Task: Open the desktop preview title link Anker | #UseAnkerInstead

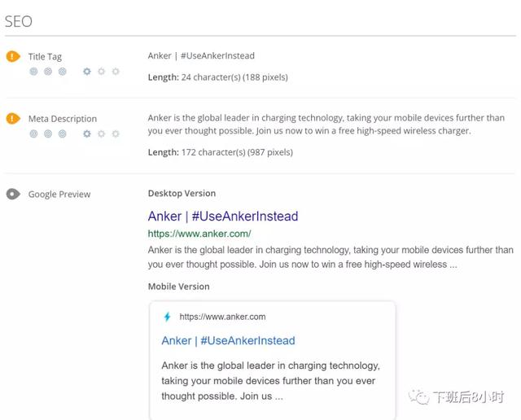Action: point(223,216)
